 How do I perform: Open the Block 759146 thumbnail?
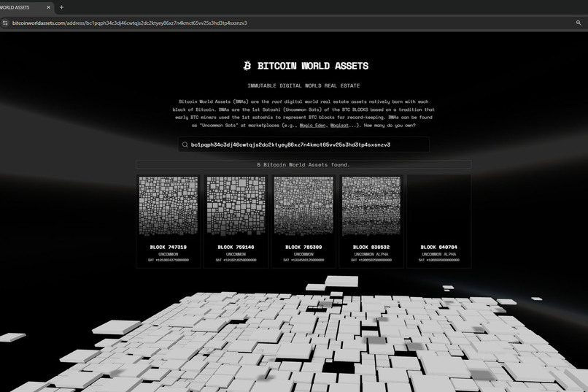tap(236, 206)
